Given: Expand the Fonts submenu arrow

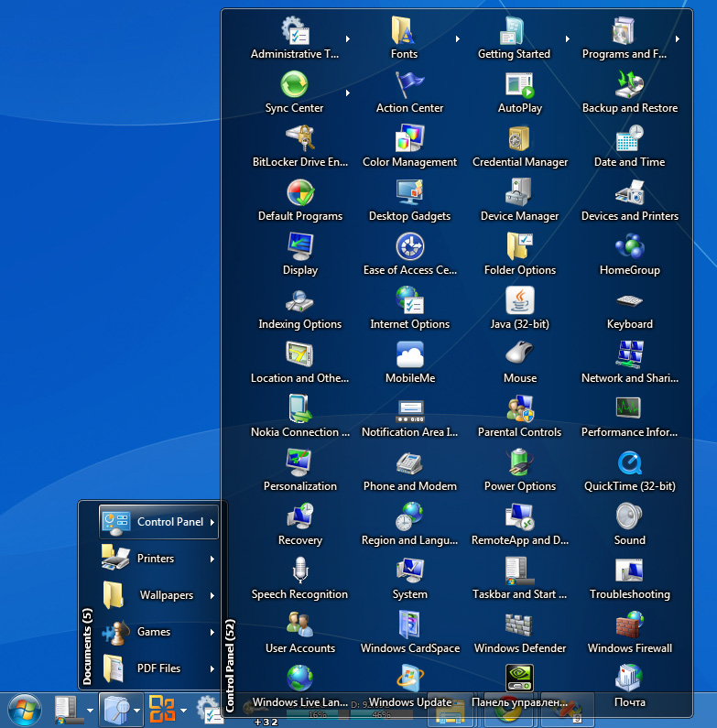Looking at the screenshot, I should click(x=458, y=38).
